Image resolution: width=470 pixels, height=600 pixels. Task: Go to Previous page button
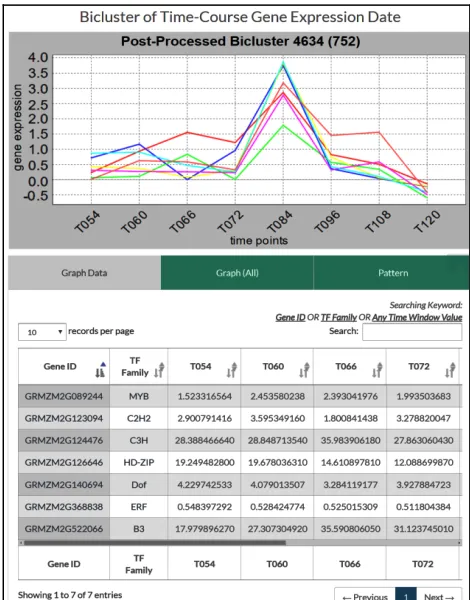[x=365, y=595]
